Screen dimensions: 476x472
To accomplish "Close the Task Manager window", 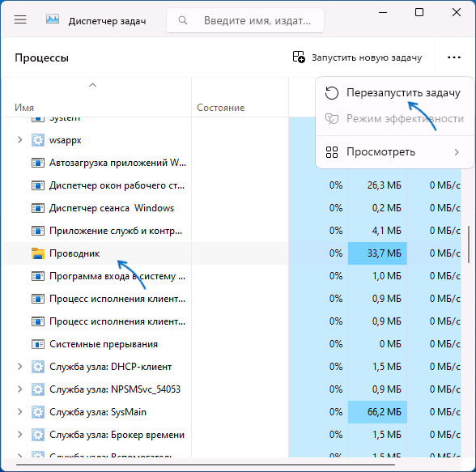I will point(457,12).
